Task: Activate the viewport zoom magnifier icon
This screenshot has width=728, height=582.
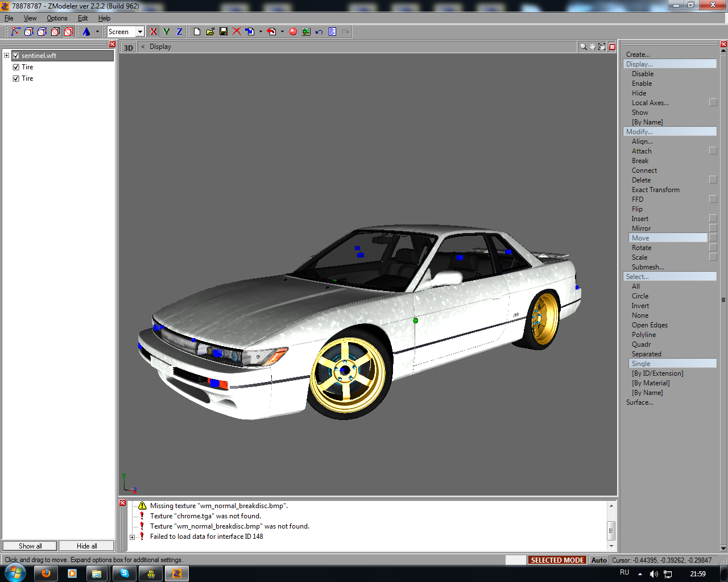Action: (584, 47)
